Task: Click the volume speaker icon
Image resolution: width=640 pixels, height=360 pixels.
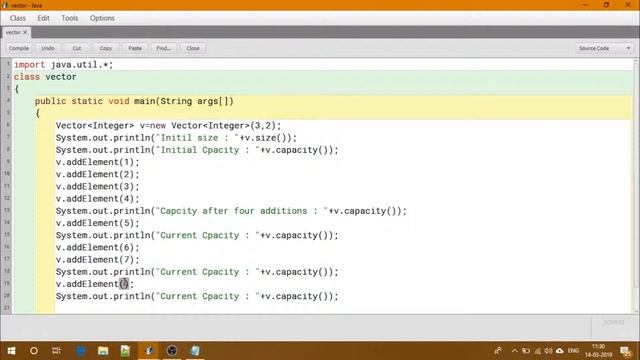Action: click(548, 351)
